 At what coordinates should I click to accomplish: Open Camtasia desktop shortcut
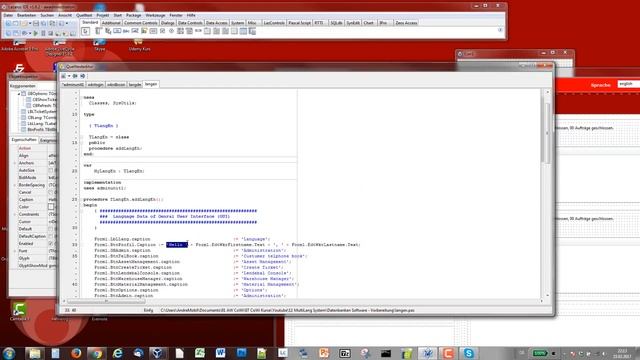[19, 311]
